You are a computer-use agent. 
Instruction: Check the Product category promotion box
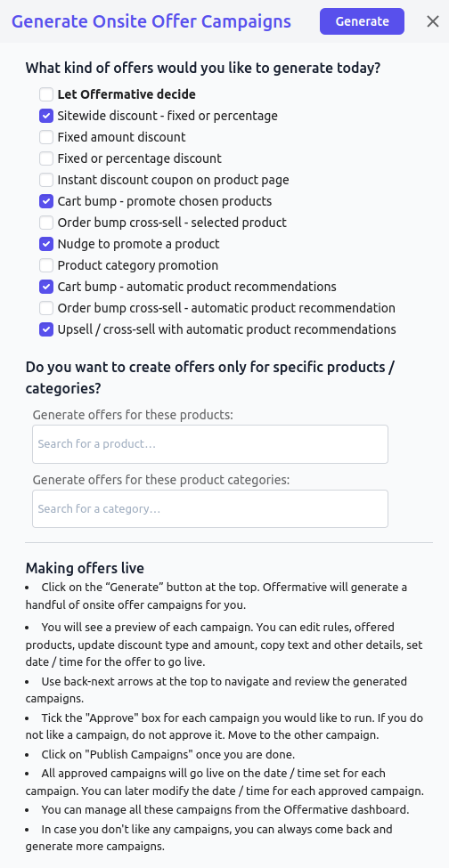click(46, 265)
